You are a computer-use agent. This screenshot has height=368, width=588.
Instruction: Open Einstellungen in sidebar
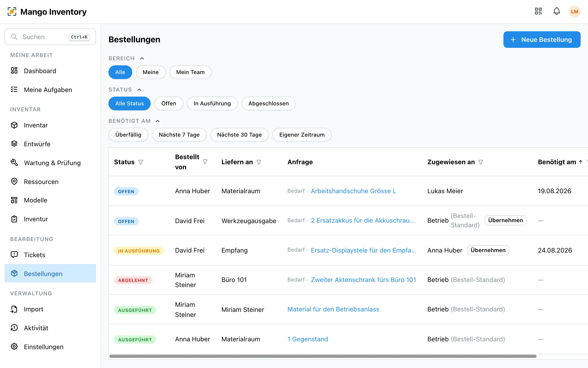[50, 347]
